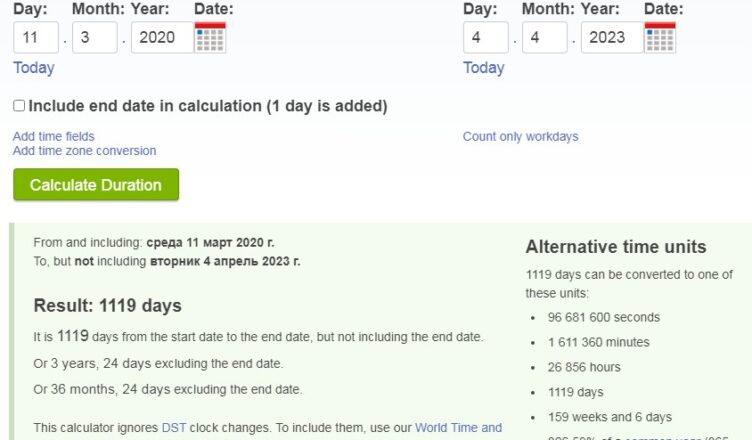752x440 pixels.
Task: Click the Add time fields link
Action: point(54,136)
